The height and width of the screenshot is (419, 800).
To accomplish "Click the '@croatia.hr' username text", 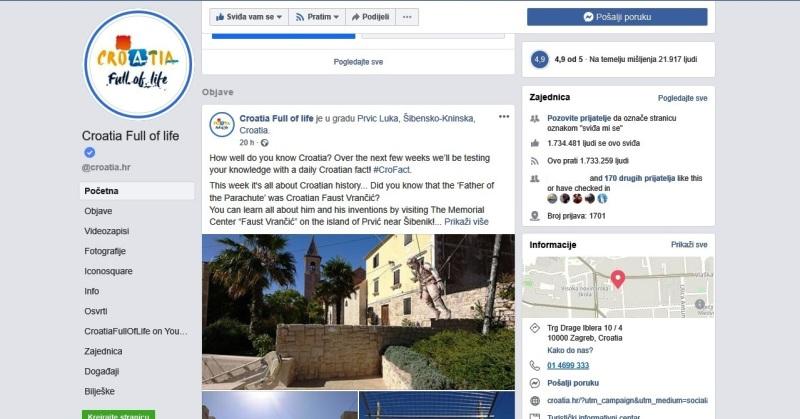I will point(106,167).
